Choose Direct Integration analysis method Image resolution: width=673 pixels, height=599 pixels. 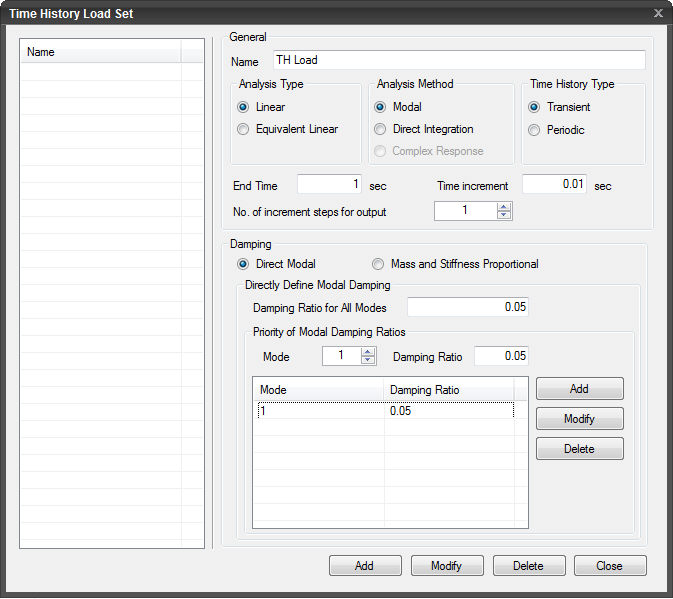click(x=381, y=129)
